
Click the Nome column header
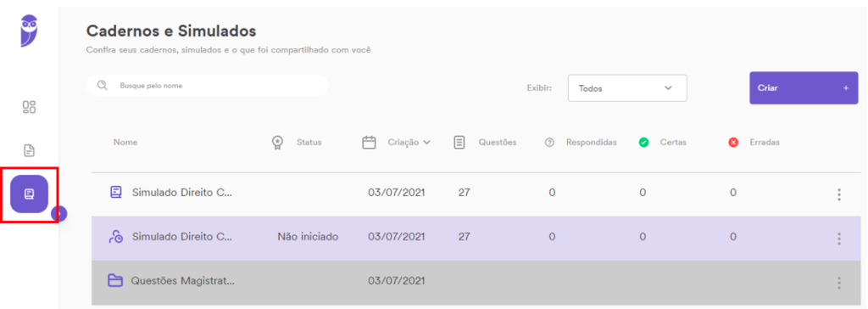(125, 143)
